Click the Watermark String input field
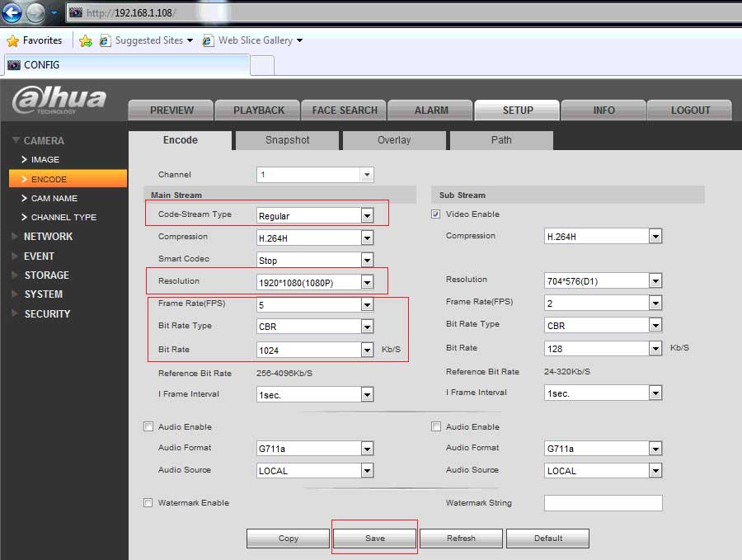 [603, 503]
